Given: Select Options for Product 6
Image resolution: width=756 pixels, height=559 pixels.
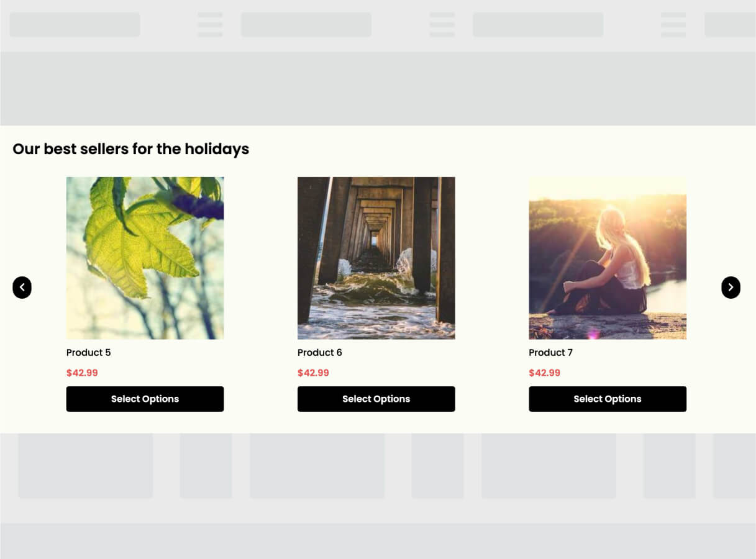Looking at the screenshot, I should pyautogui.click(x=376, y=399).
